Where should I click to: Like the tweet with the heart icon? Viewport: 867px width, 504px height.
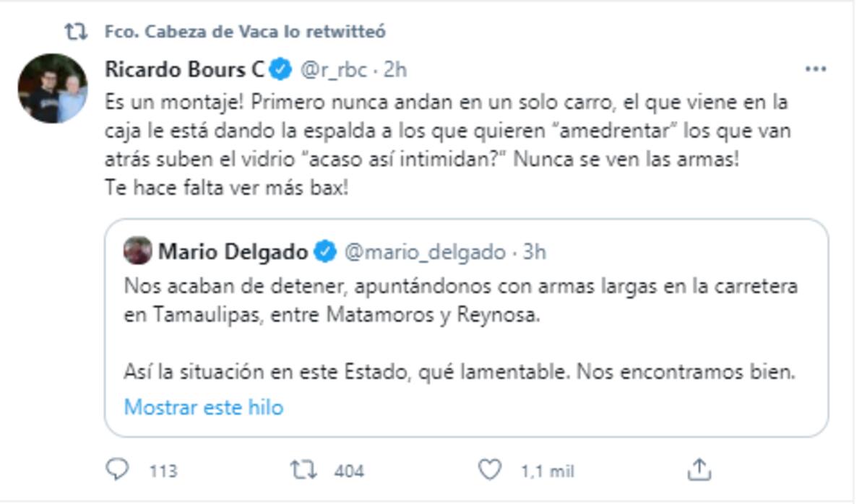pyautogui.click(x=491, y=471)
